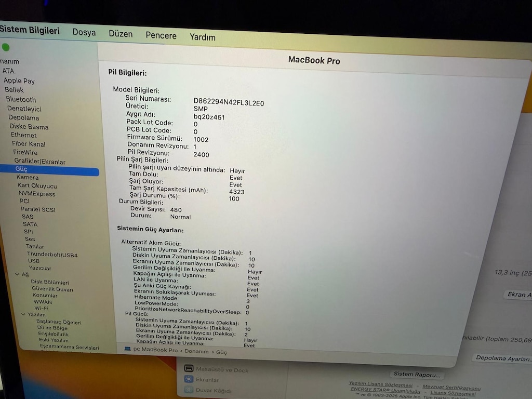Collapse the Yazılım section chevron

tap(23, 314)
